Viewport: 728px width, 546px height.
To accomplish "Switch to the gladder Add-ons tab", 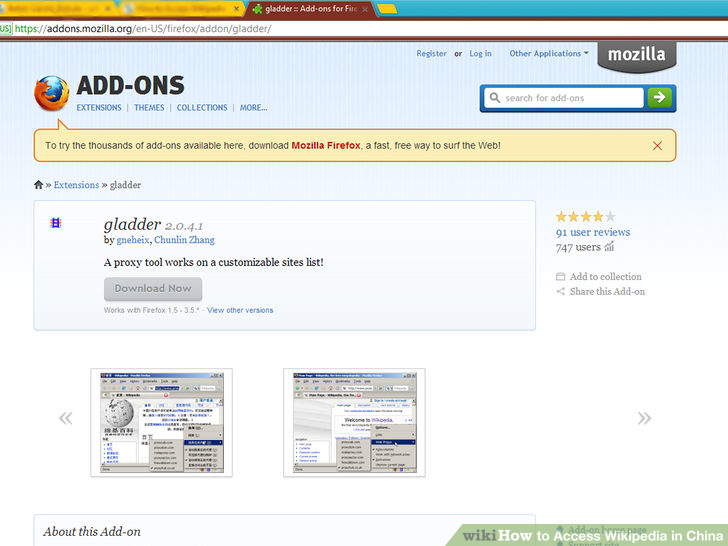I will pos(311,9).
